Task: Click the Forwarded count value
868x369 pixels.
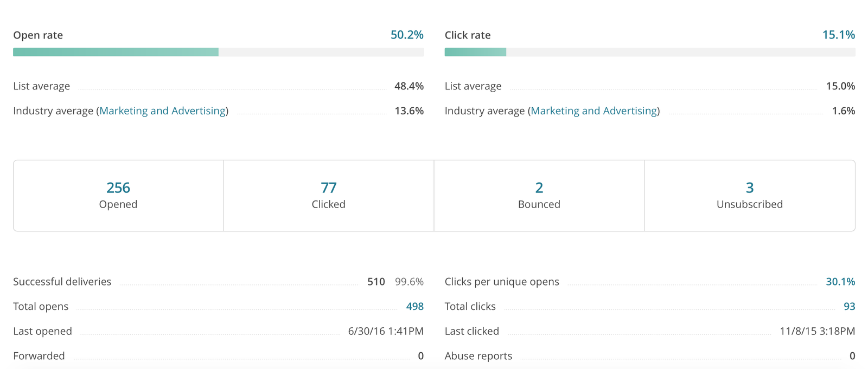Action: point(420,356)
